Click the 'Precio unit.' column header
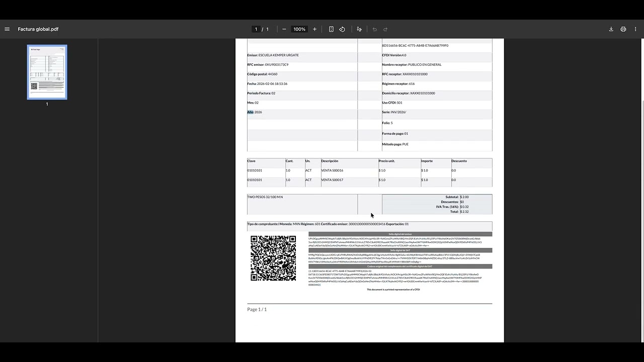Viewport: 644px width, 362px height. tap(386, 161)
